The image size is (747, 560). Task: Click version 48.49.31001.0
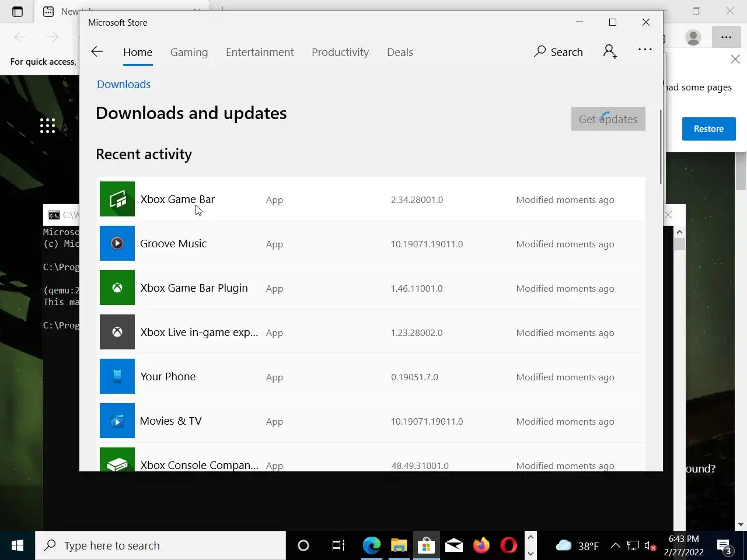tap(420, 466)
